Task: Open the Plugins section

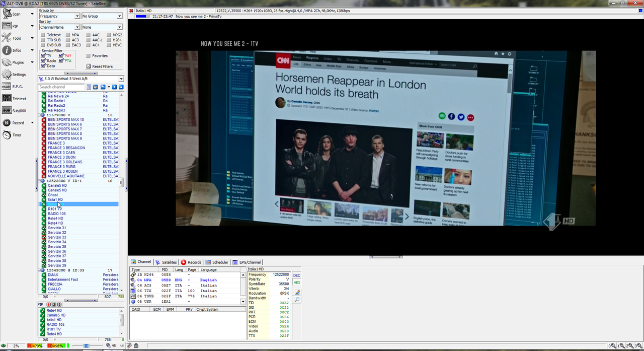Action: (x=14, y=62)
